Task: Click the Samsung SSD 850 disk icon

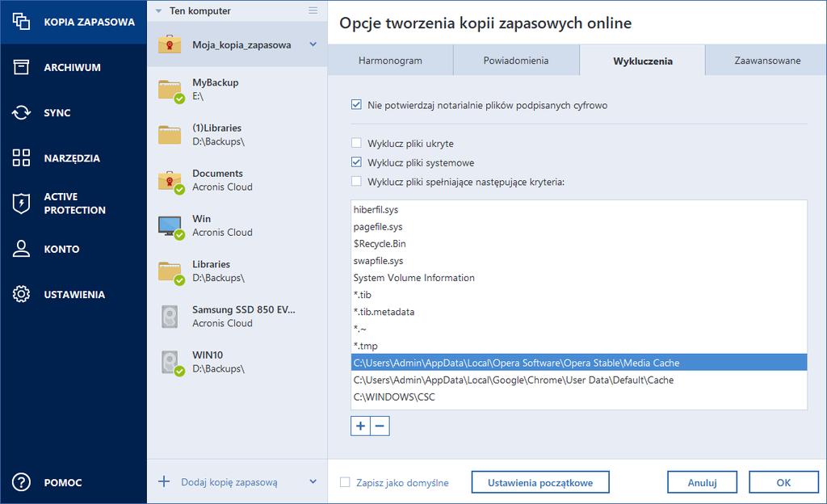Action: [170, 317]
